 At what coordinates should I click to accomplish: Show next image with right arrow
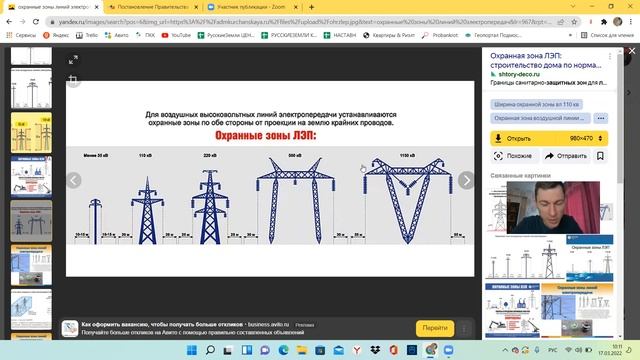click(466, 180)
